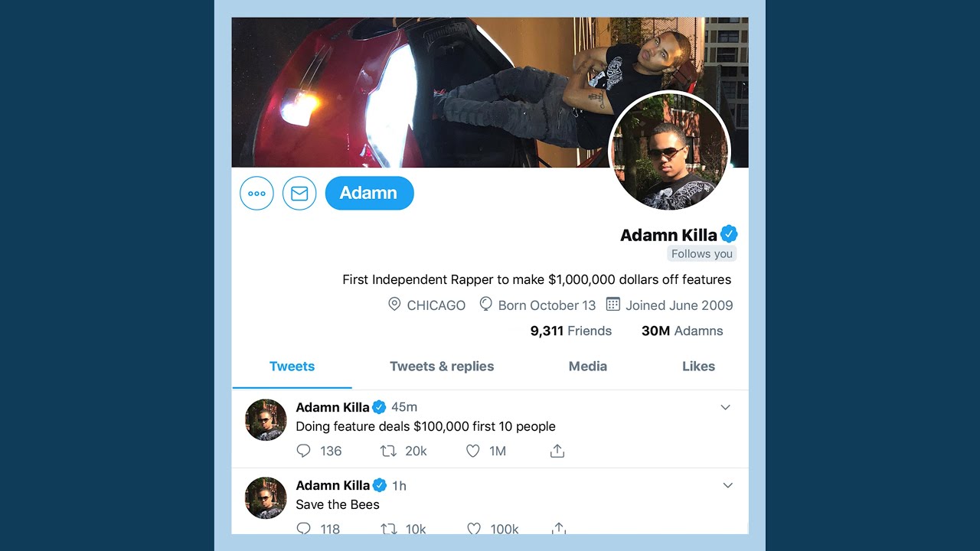Expand the Save the Bees tweet chevron
980x551 pixels.
coord(728,485)
